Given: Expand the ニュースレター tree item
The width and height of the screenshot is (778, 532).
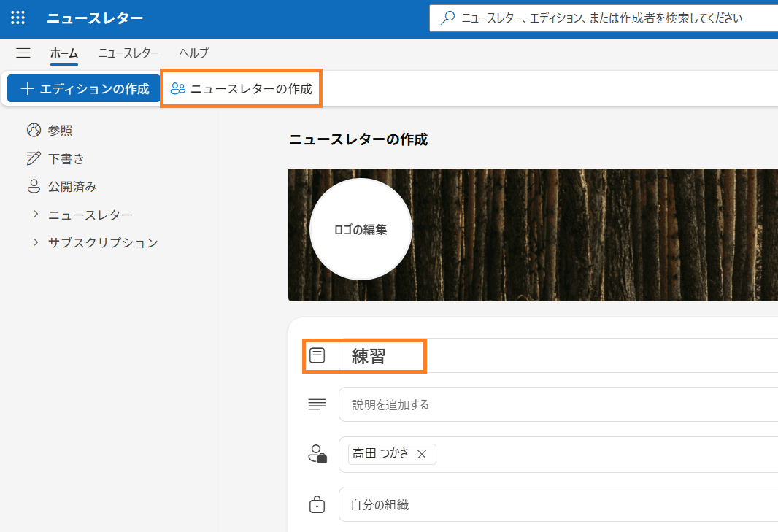Looking at the screenshot, I should [x=36, y=215].
